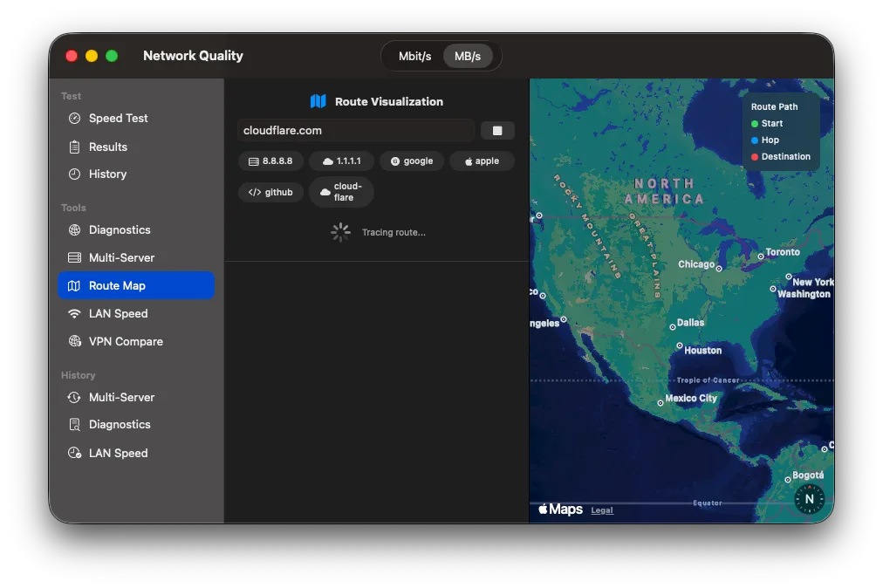Click the Bogotá label on the map
This screenshot has width=883, height=588.
click(808, 475)
